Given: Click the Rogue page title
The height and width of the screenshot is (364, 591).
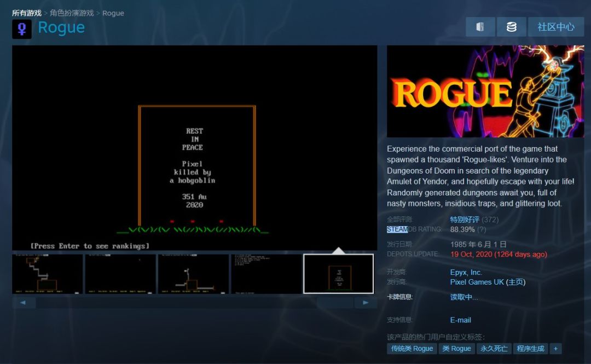Looking at the screenshot, I should (x=61, y=27).
